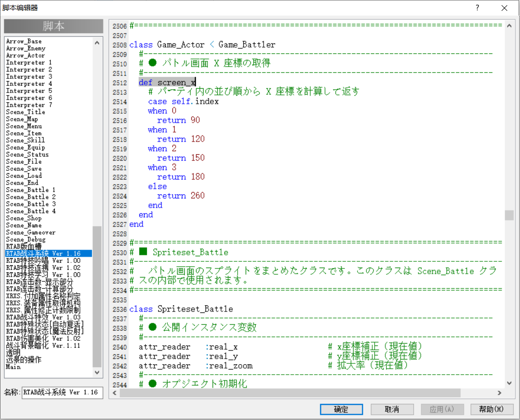Image resolution: width=520 pixels, height=420 pixels.
Task: Select the RTAB版血槽 script
Action: coord(49,246)
